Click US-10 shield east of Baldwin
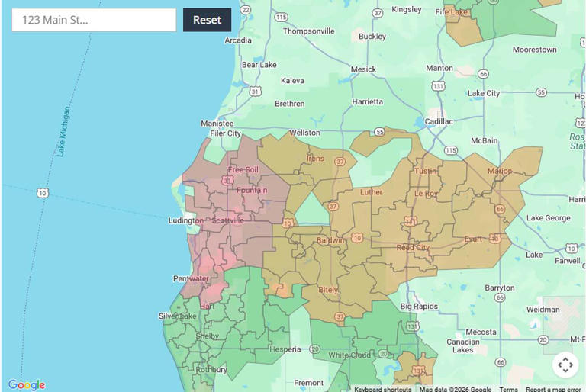Image resolution: width=586 pixels, height=392 pixels. [x=357, y=238]
